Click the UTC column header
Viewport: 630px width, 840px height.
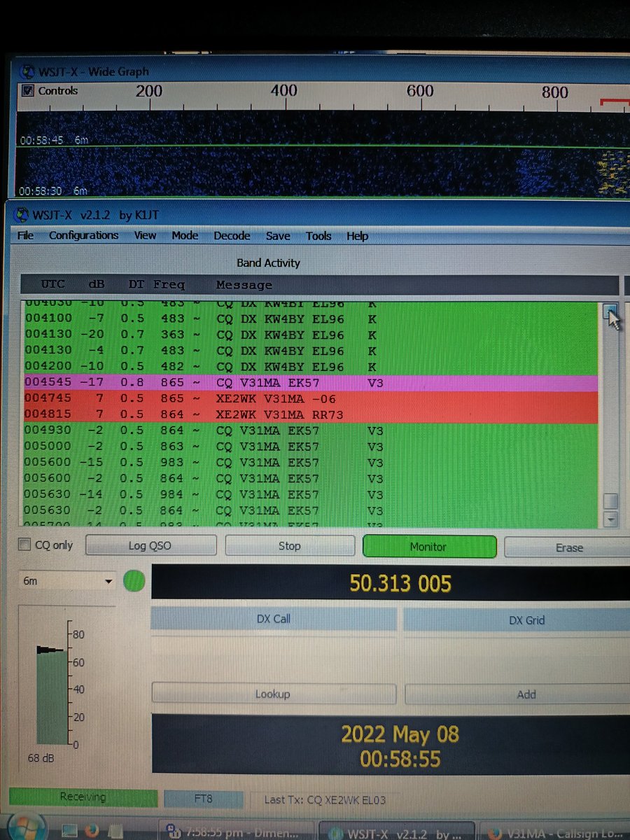(53, 285)
